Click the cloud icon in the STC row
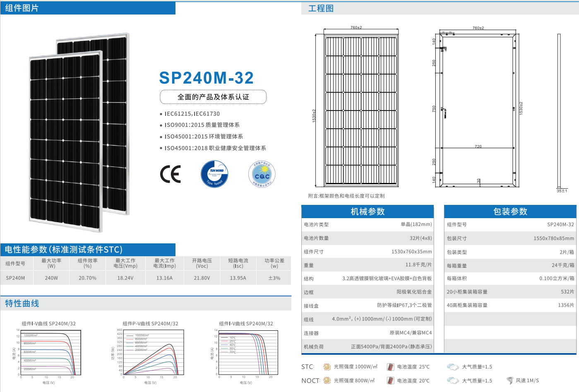Screen dimensions: 579x392 pos(453,367)
